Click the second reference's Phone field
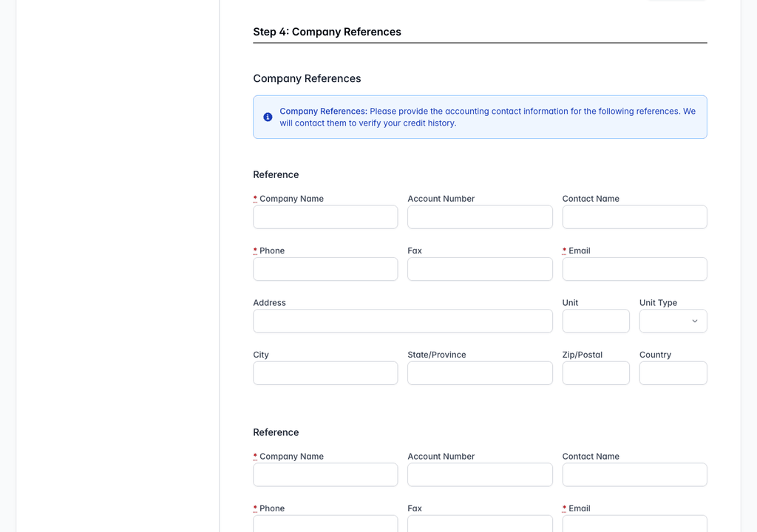The height and width of the screenshot is (532, 757). tap(325, 524)
